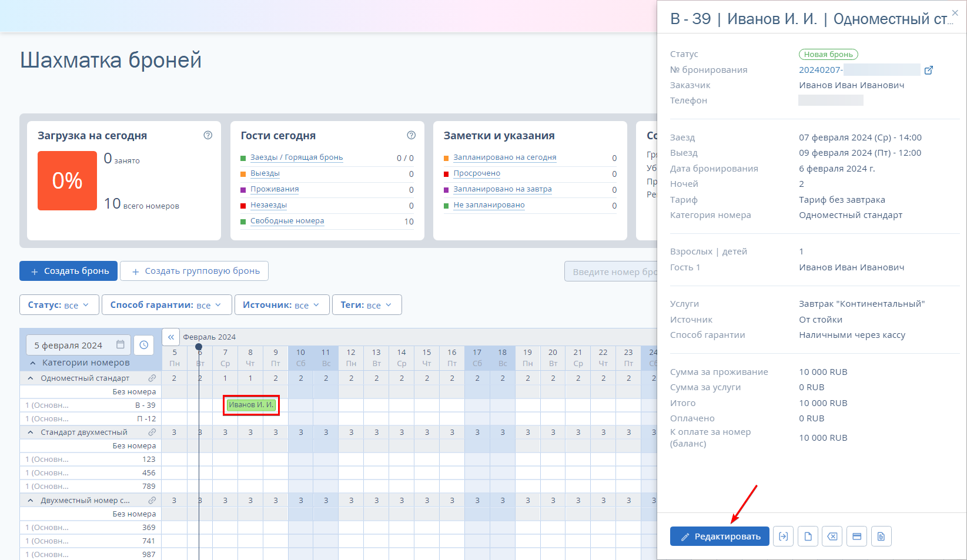
Task: Click the booking number search field
Action: tap(611, 271)
